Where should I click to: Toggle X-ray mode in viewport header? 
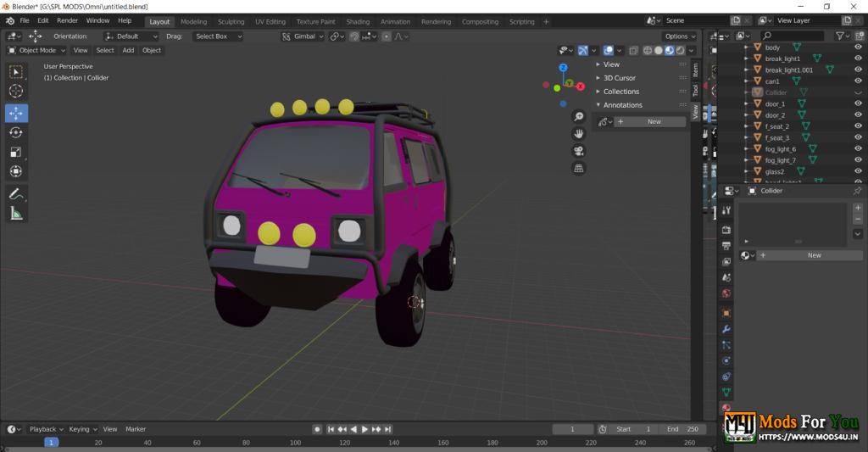tap(634, 50)
